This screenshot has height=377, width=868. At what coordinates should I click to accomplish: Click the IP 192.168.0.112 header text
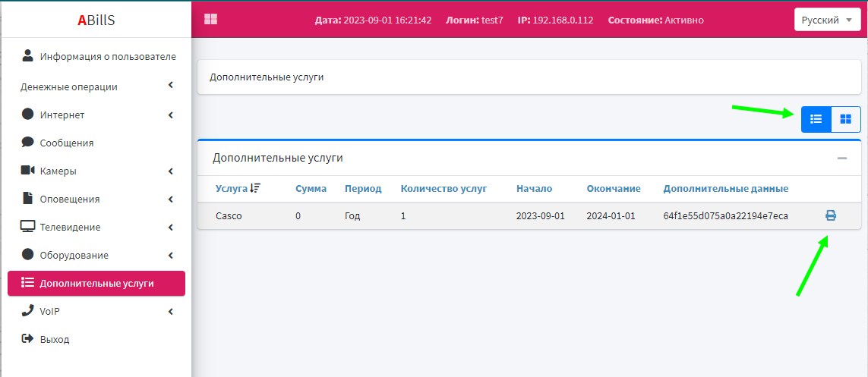point(555,20)
